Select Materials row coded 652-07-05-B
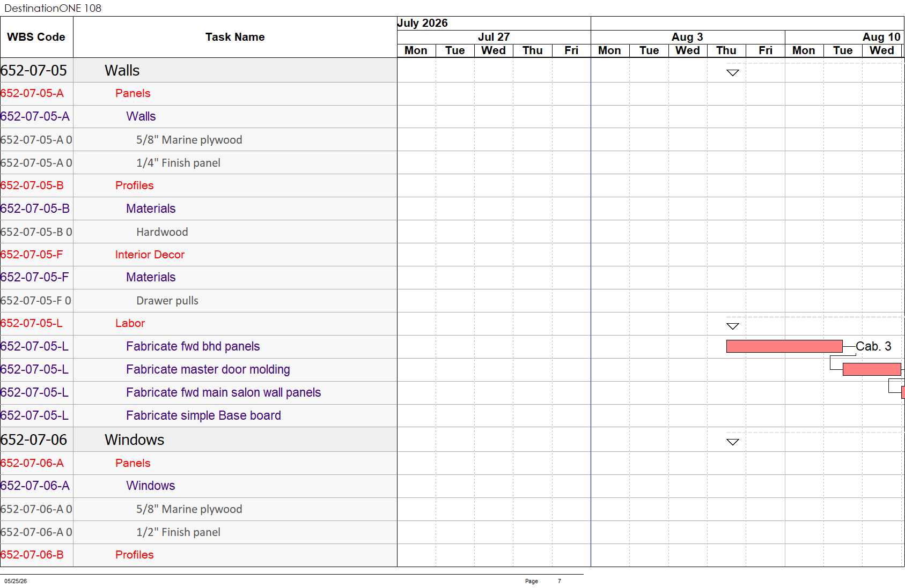This screenshot has height=588, width=905. [198, 209]
